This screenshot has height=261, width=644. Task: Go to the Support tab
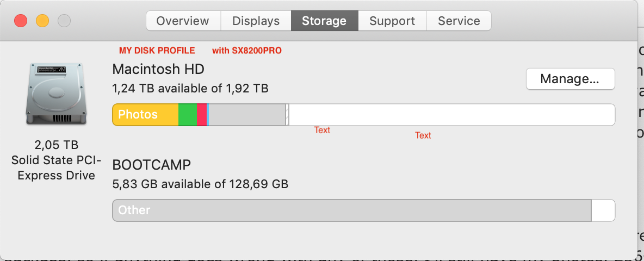392,21
